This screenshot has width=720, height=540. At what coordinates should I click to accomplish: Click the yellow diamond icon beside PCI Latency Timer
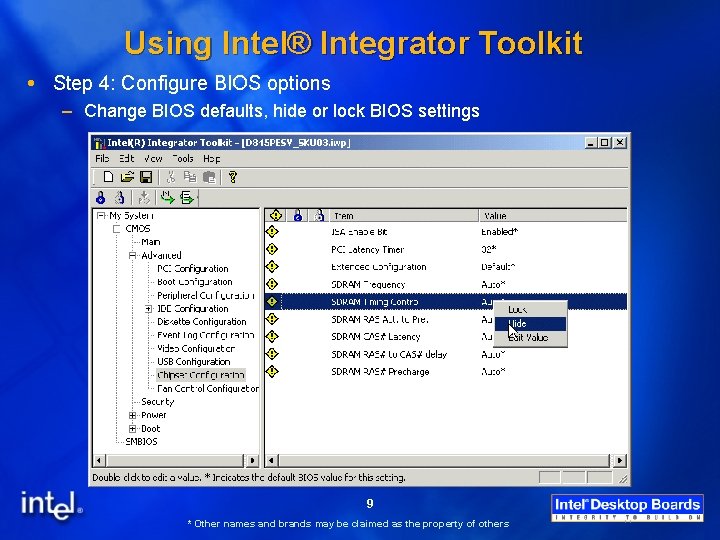[x=272, y=249]
